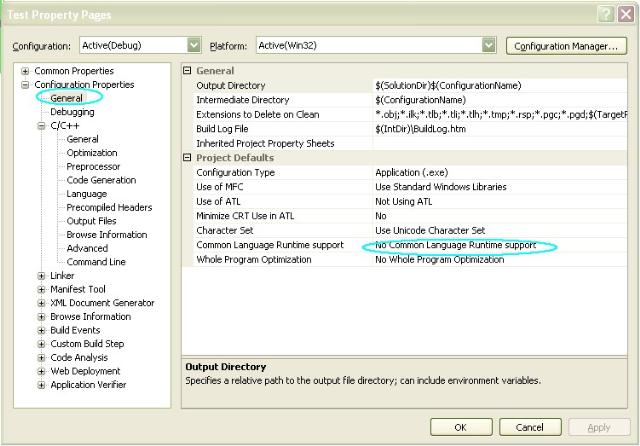Click the Intermediate Directory value $(ConfigurationName)

tap(420, 100)
